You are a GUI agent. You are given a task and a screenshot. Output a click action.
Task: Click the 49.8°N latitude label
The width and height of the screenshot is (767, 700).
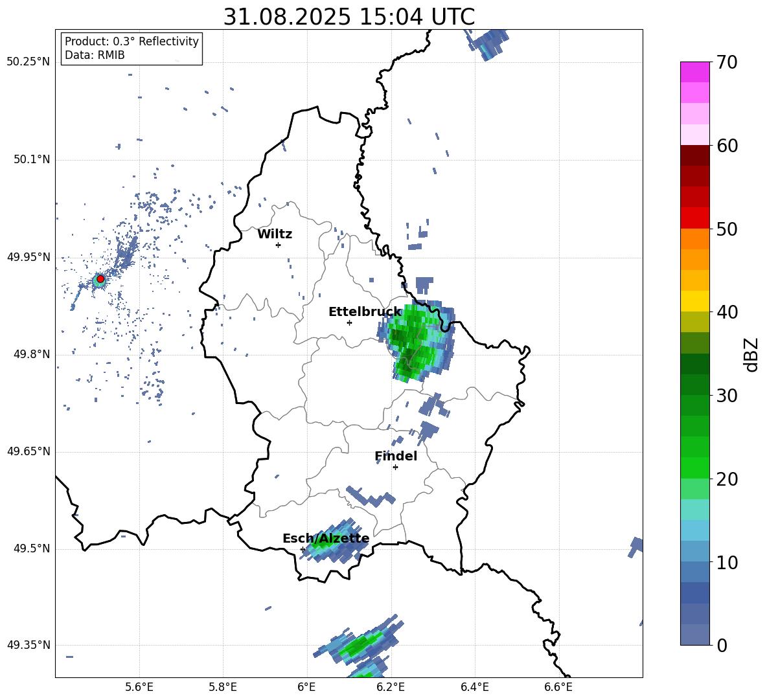(32, 354)
